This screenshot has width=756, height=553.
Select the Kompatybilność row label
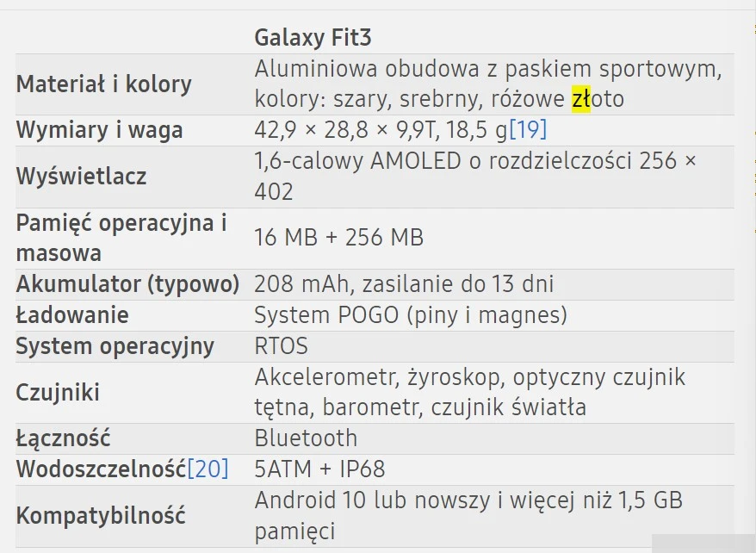101,516
